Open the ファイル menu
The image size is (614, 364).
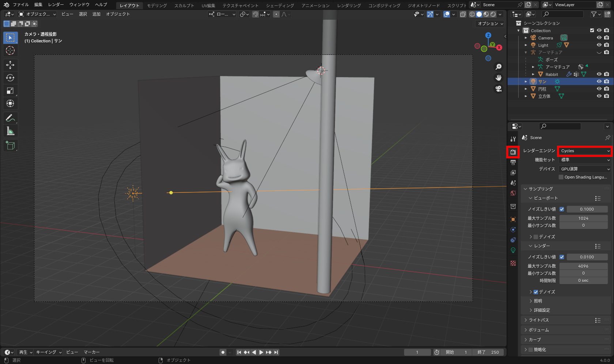point(20,5)
